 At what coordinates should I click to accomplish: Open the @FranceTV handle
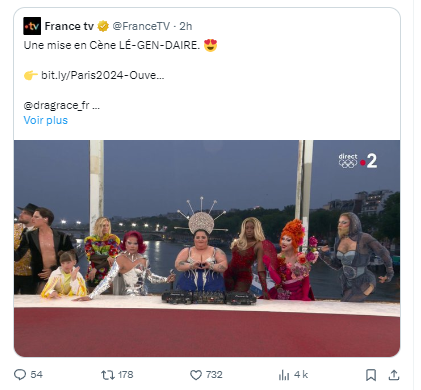[x=141, y=26]
